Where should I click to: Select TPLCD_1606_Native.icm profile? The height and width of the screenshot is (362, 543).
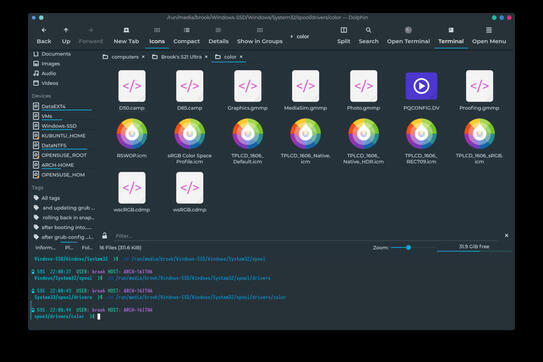pyautogui.click(x=305, y=141)
